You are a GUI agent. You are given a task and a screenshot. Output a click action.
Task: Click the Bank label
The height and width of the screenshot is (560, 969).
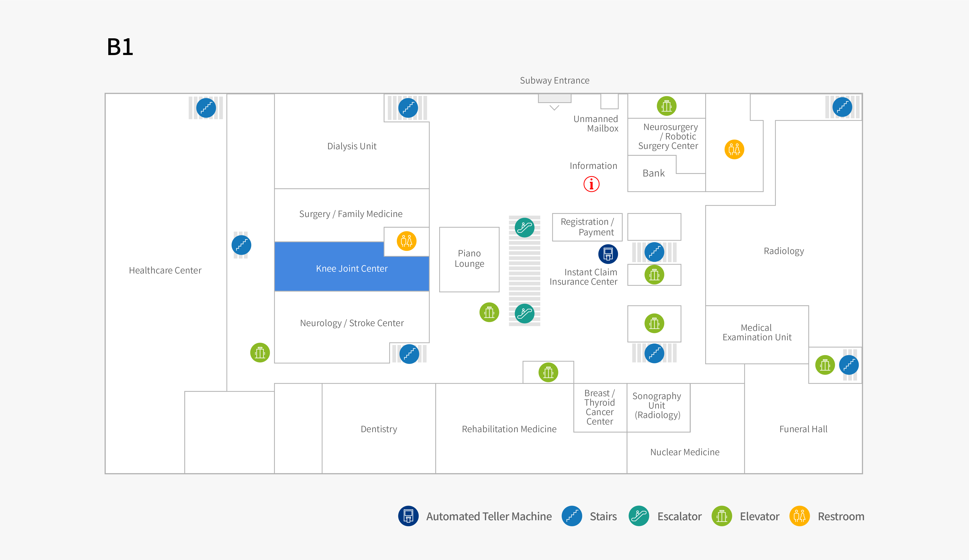coord(653,173)
